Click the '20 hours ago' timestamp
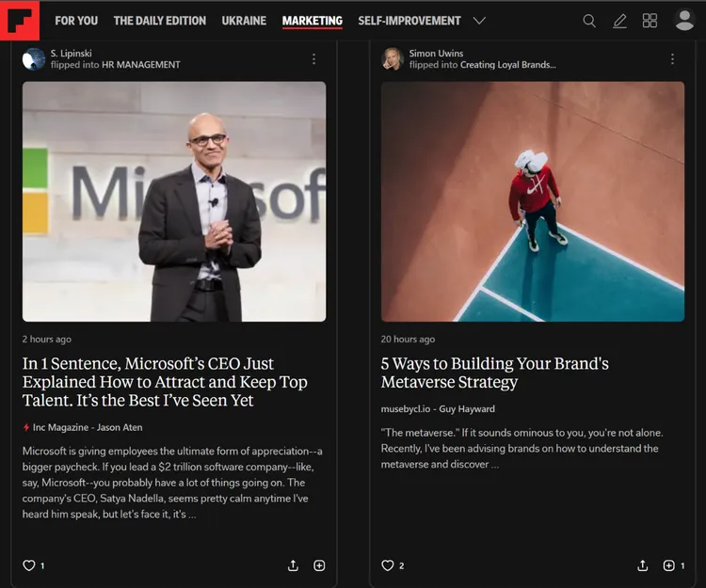The width and height of the screenshot is (706, 588). (x=408, y=340)
